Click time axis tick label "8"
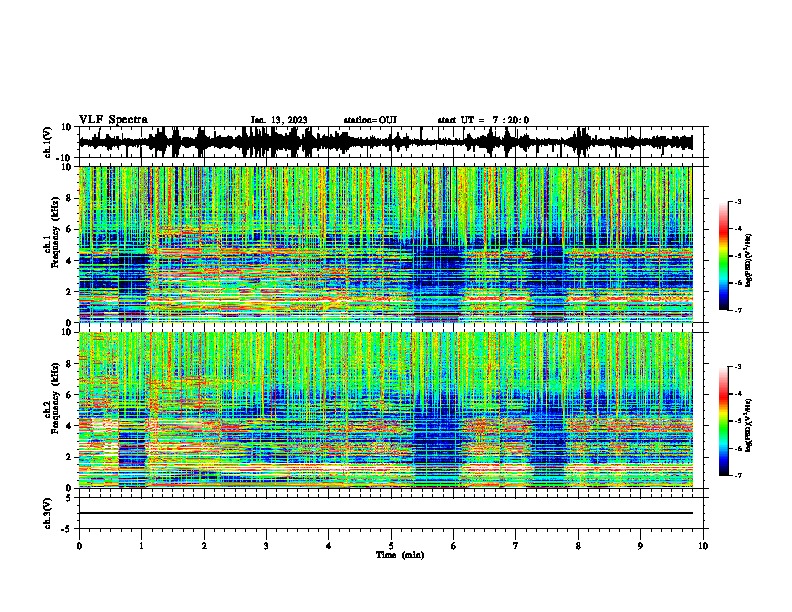 click(x=578, y=546)
